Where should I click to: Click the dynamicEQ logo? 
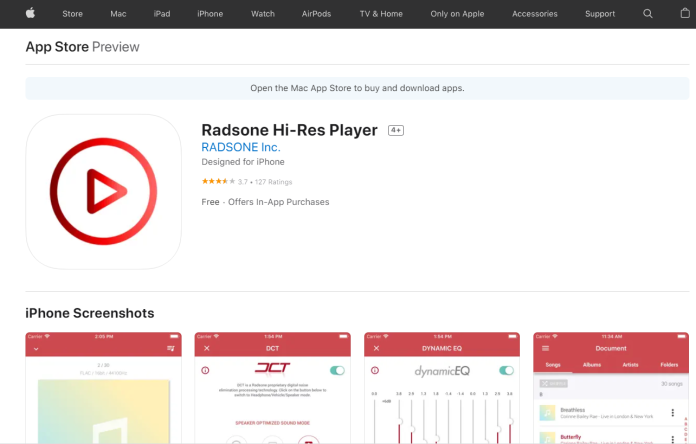coord(442,371)
